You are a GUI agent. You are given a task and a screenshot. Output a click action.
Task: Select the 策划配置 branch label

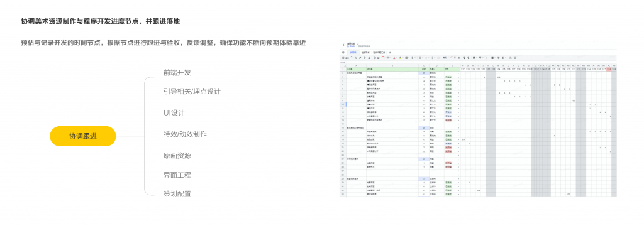click(177, 193)
